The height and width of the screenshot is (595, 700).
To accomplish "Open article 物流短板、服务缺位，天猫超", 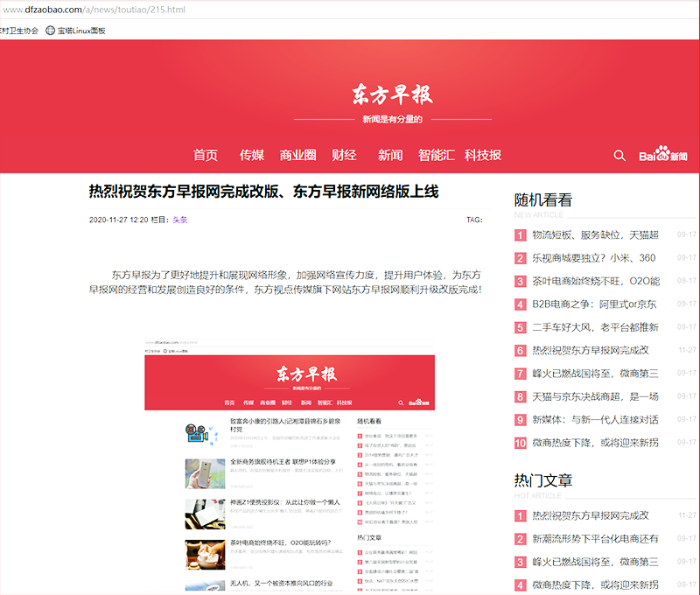I will coord(595,235).
